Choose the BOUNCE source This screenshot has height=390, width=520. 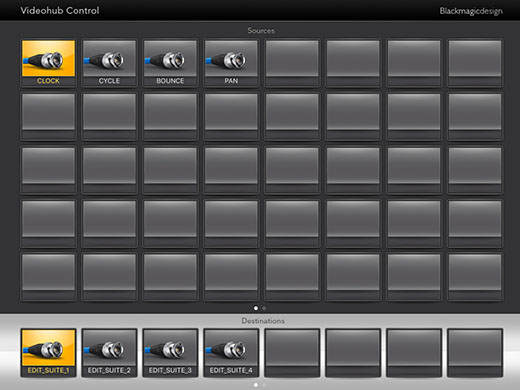[x=170, y=63]
